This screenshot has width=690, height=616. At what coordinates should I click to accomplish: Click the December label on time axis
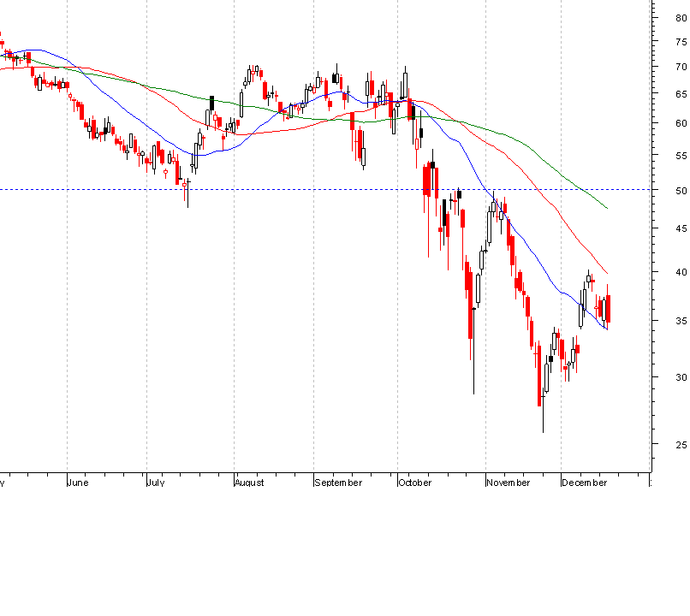tap(585, 483)
